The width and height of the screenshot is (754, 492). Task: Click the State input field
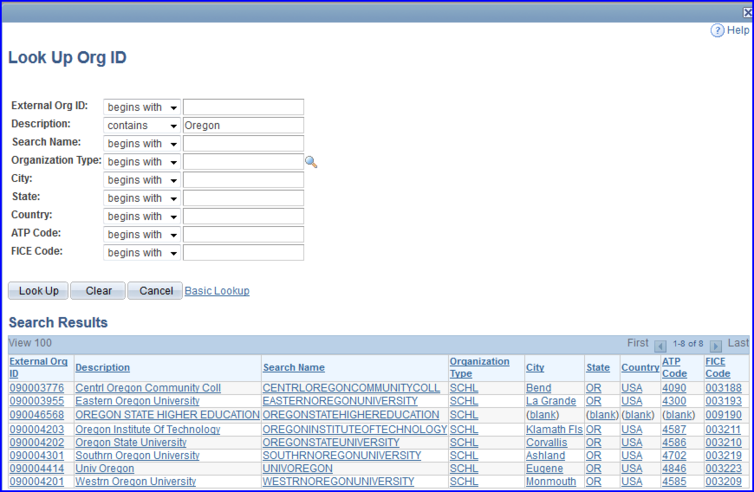[243, 198]
